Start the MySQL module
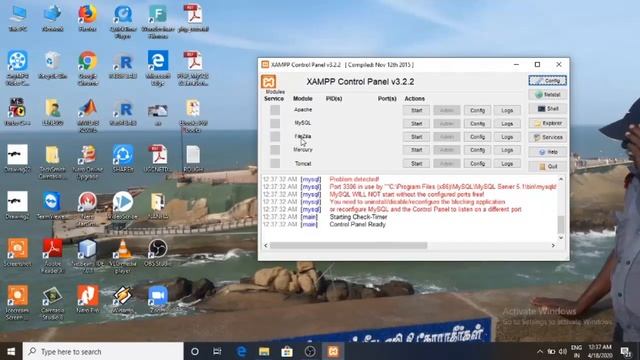This screenshot has height=360, width=640. point(416,123)
